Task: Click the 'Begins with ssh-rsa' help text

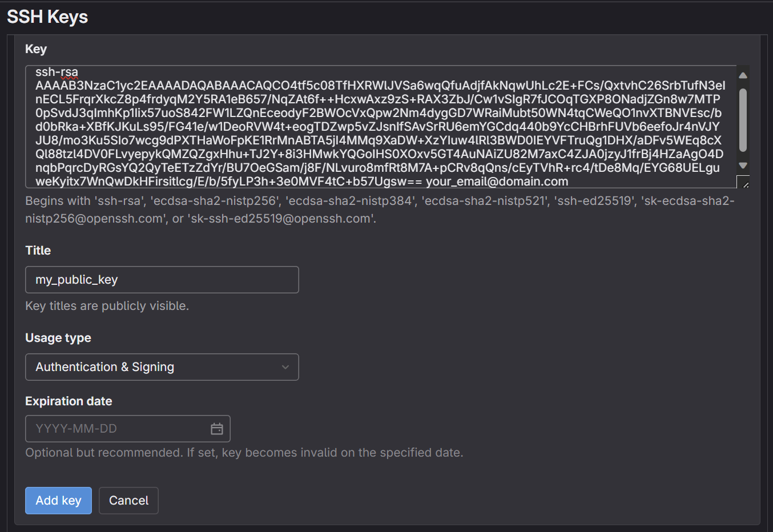Action: (380, 209)
